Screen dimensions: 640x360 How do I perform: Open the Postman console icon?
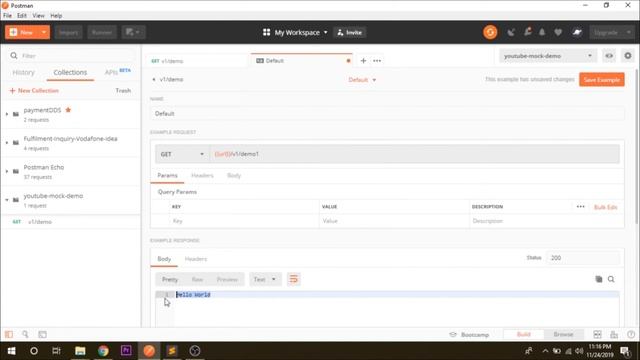tap(42, 334)
